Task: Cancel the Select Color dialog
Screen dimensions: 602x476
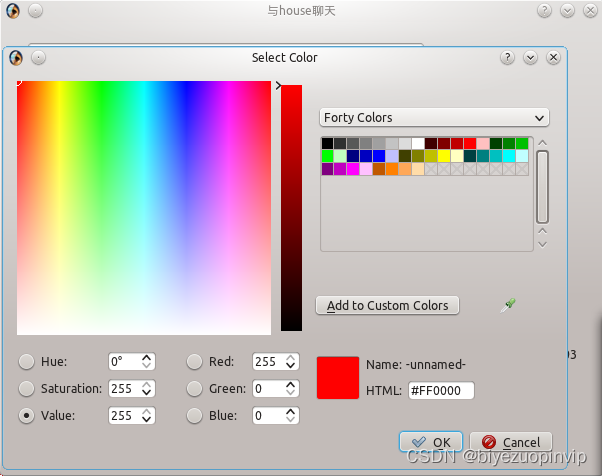Action: click(x=511, y=442)
